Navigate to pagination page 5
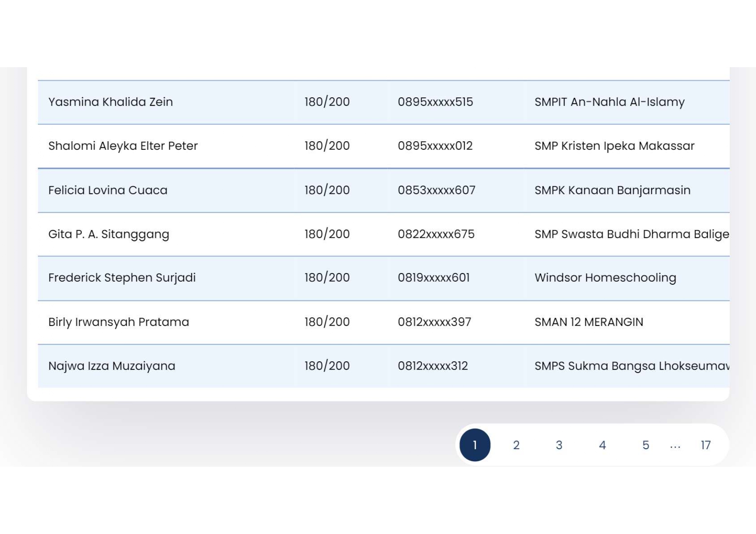 pos(645,445)
